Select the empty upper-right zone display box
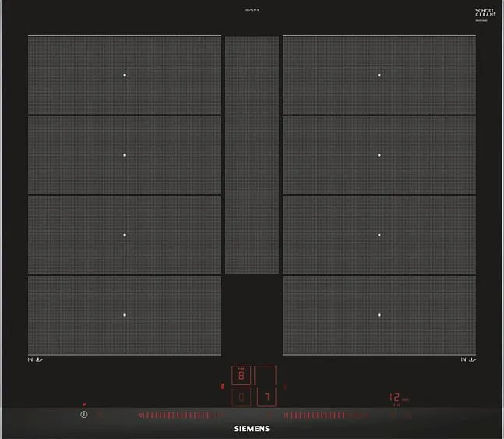 pos(266,375)
